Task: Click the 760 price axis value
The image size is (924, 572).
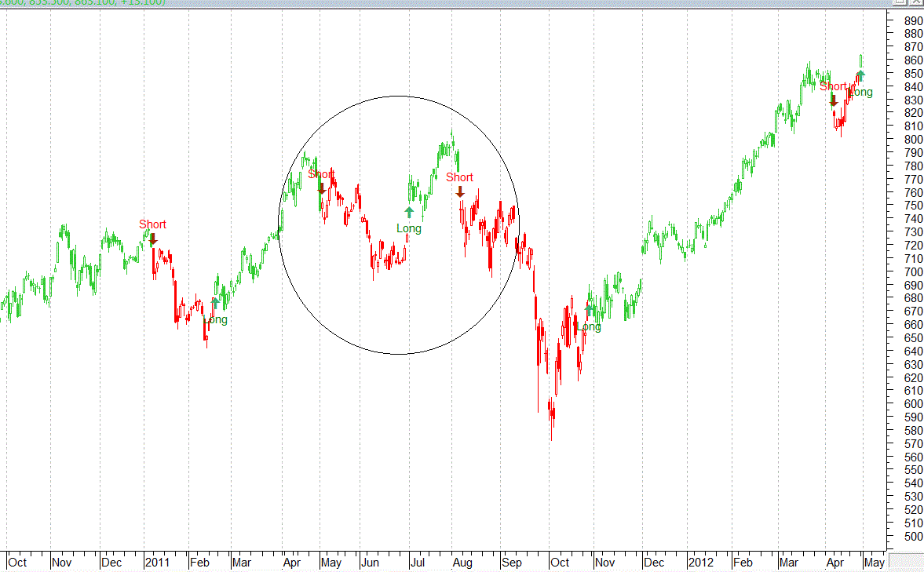Action: click(913, 193)
